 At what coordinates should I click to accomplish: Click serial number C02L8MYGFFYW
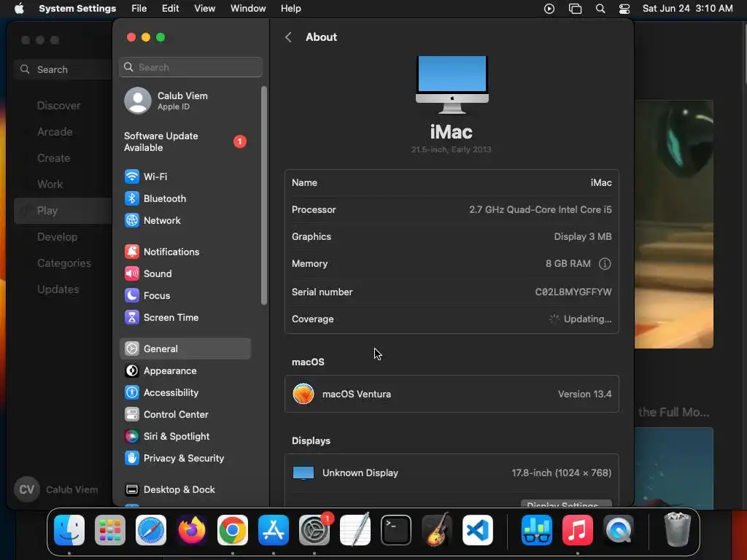click(573, 292)
